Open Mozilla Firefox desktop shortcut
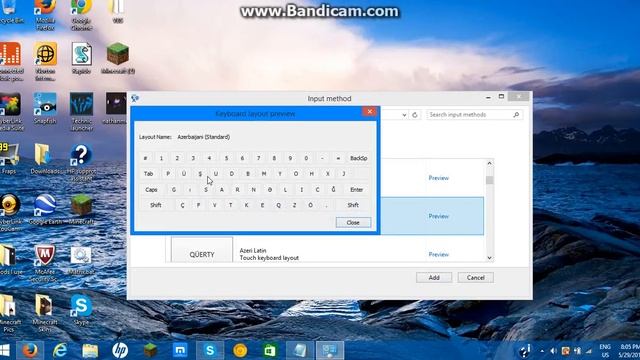The image size is (640, 360). pyautogui.click(x=45, y=14)
